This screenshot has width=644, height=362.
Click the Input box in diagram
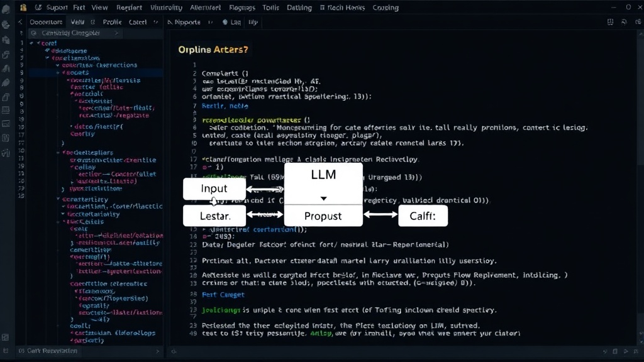tap(214, 189)
